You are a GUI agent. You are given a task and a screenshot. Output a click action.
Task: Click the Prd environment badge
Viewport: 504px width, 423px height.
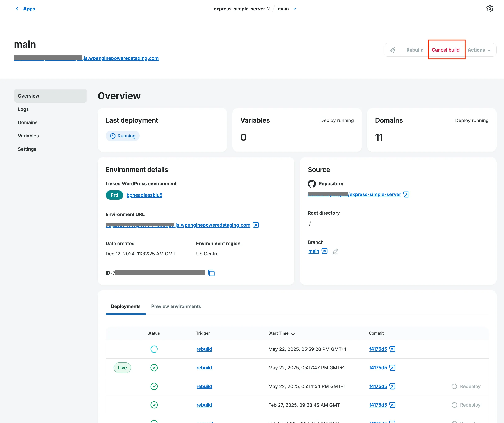114,195
